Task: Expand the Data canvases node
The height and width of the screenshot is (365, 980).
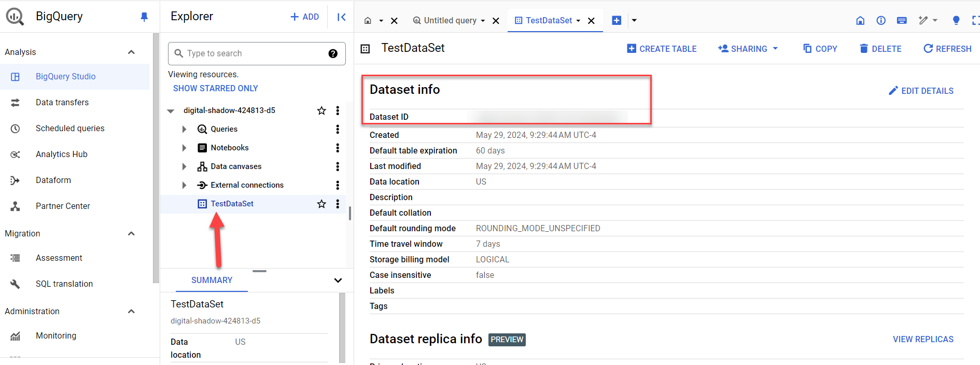Action: coord(184,166)
